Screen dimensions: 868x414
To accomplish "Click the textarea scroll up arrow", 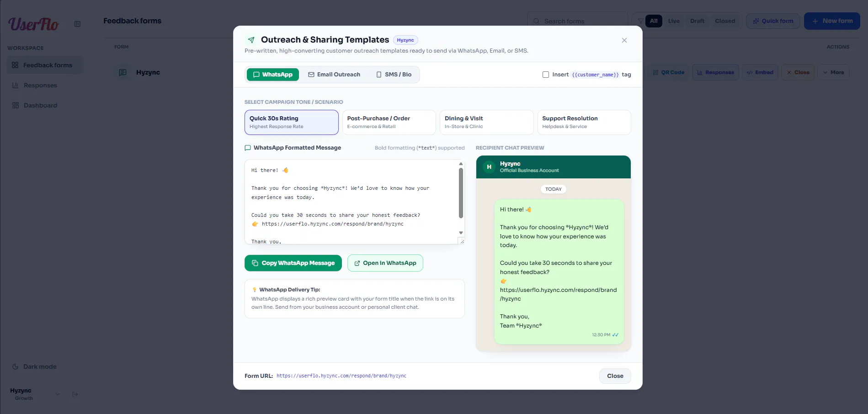I will 461,163.
